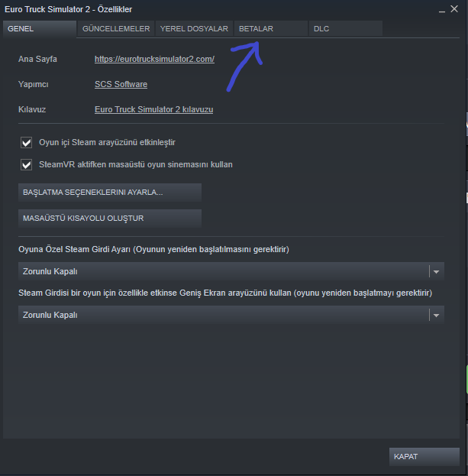This screenshot has height=476, width=468.
Task: Click the Euro Truck Simulator 2 - Özellikler title
Action: pos(68,9)
